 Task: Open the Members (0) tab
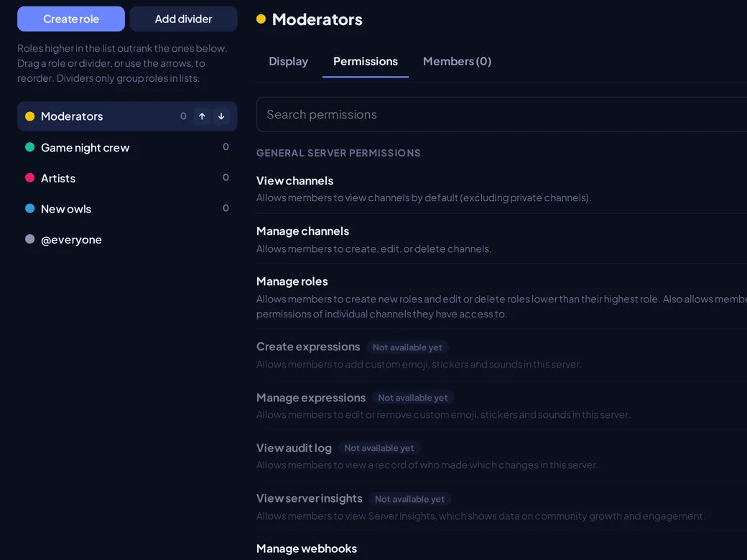pyautogui.click(x=457, y=62)
